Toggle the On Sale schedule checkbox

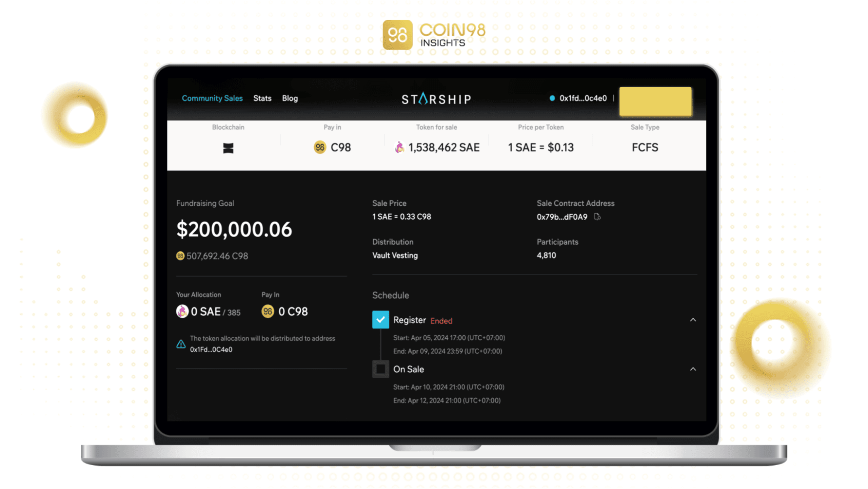tap(380, 369)
